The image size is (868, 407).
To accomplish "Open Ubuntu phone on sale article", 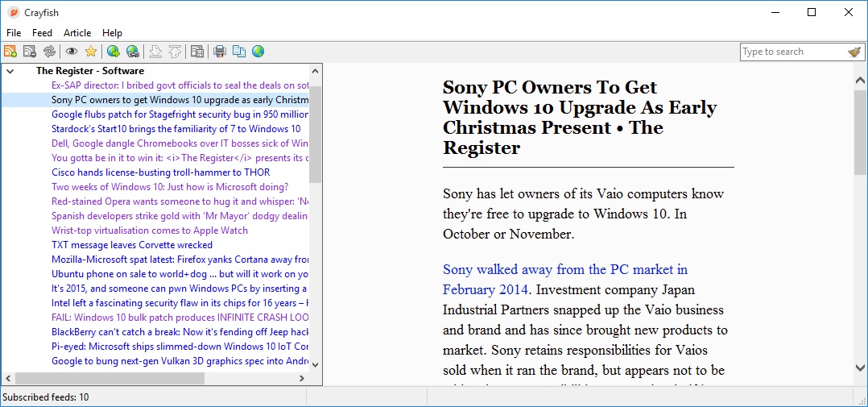I will pyautogui.click(x=180, y=274).
